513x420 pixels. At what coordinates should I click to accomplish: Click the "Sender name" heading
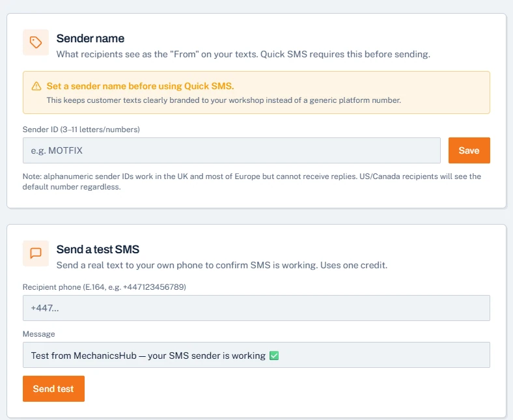(x=90, y=38)
